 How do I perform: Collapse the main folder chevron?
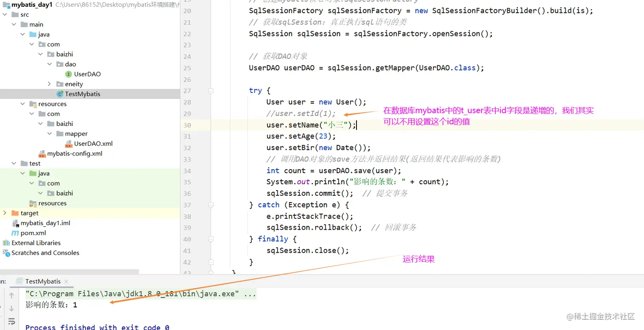pyautogui.click(x=14, y=25)
